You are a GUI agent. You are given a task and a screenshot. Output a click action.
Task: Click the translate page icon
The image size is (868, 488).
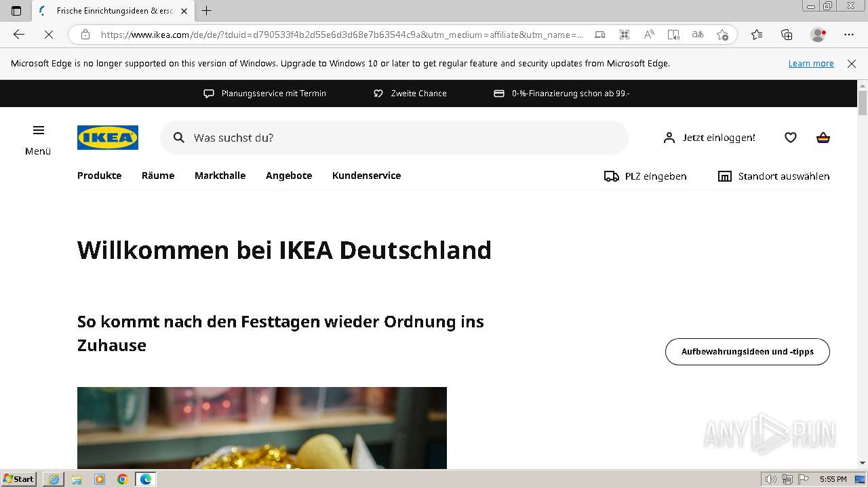click(x=698, y=35)
